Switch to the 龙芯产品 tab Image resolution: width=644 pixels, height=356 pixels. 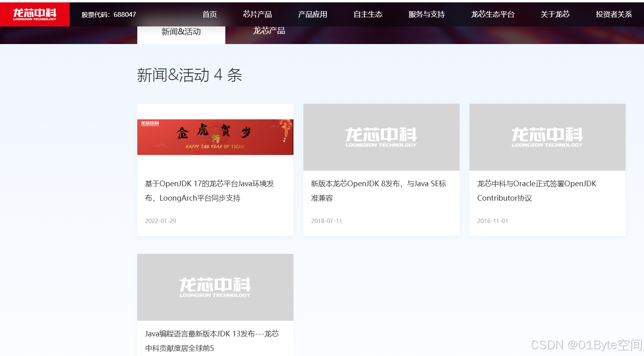click(269, 31)
